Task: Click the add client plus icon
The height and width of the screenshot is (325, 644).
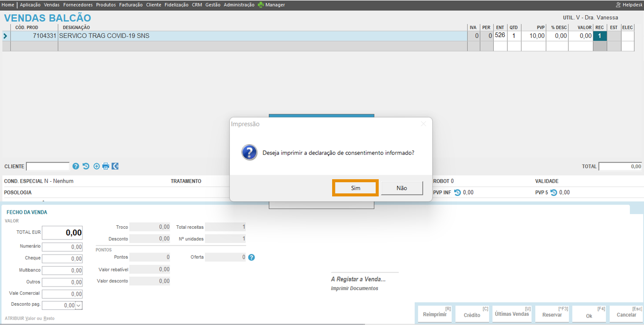Action: tap(96, 166)
